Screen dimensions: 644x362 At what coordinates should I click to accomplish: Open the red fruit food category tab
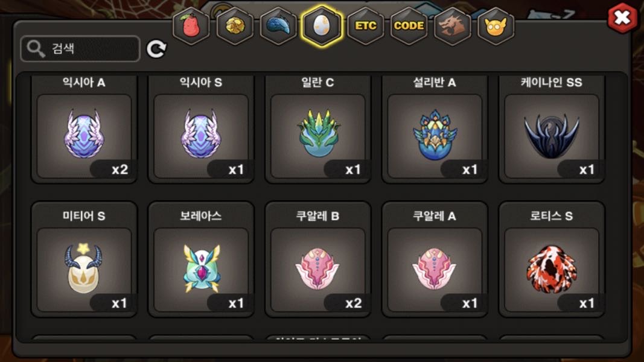pos(191,26)
